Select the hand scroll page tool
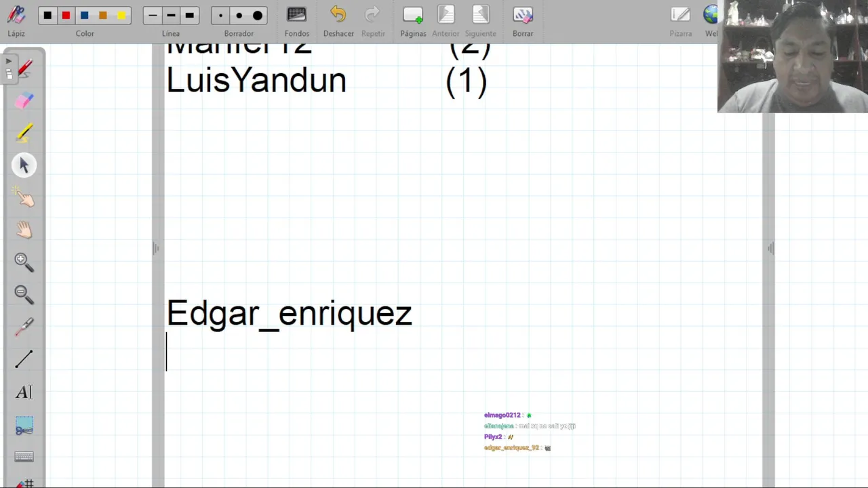The width and height of the screenshot is (868, 488). pos(24,230)
